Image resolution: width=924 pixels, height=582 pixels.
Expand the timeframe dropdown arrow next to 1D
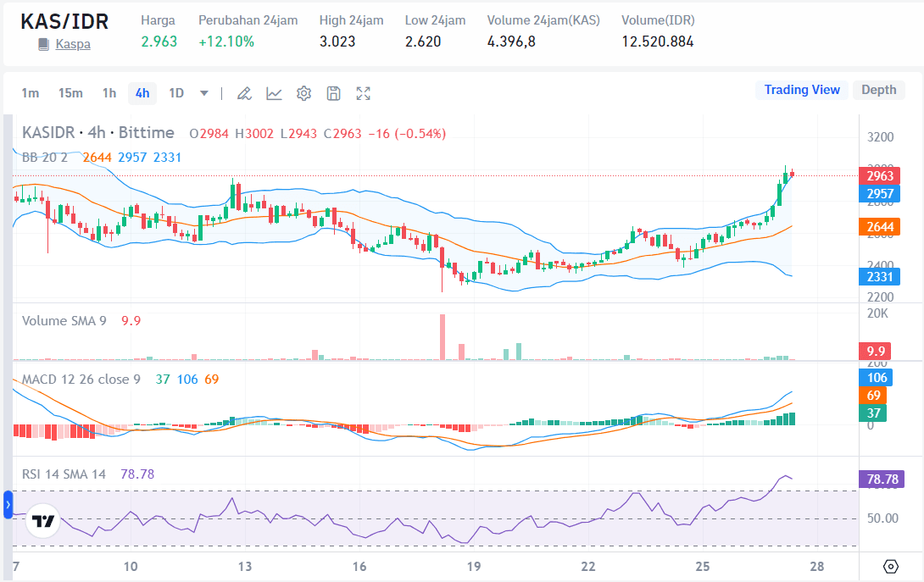point(203,93)
